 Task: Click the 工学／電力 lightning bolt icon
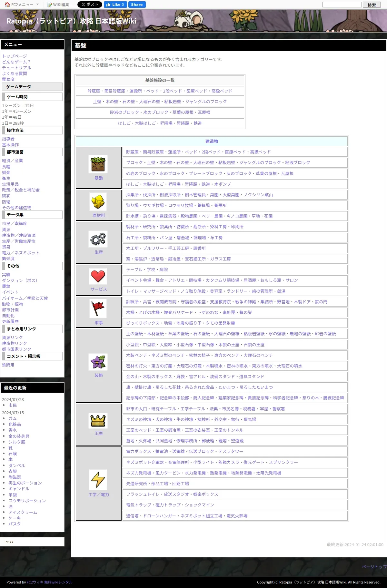(x=98, y=479)
